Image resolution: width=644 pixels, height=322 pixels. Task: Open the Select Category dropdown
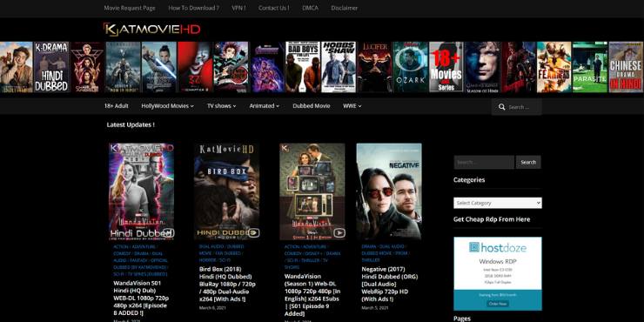[498, 203]
